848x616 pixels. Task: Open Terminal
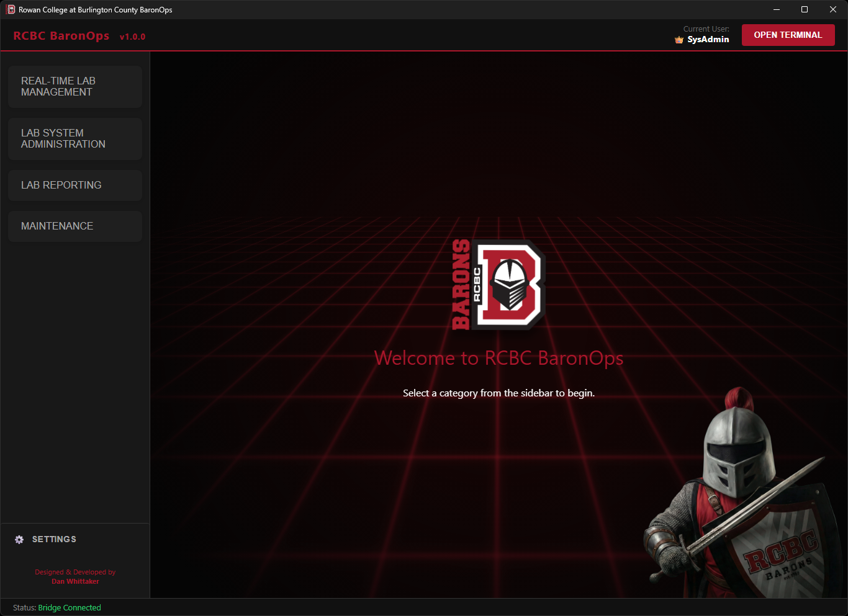click(x=788, y=35)
